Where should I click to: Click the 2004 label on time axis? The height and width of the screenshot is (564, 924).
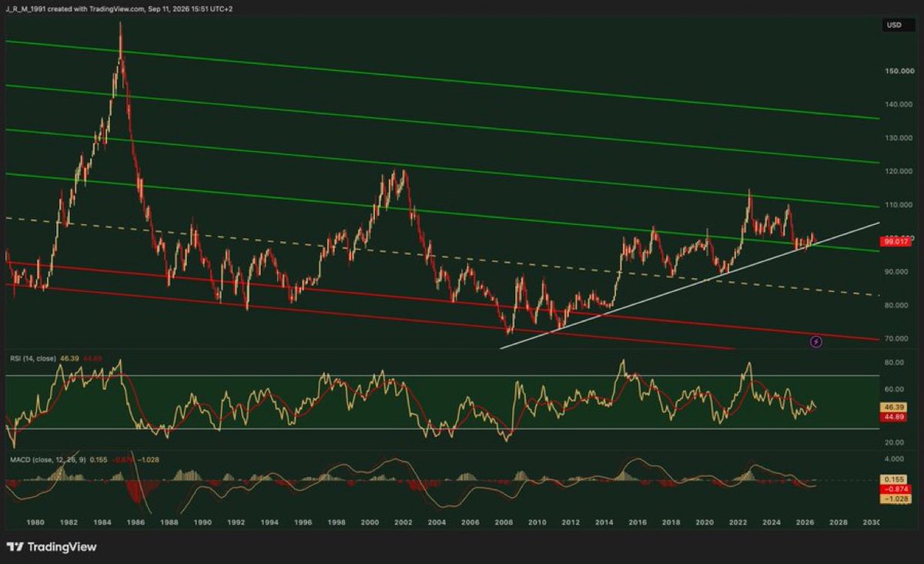(437, 522)
